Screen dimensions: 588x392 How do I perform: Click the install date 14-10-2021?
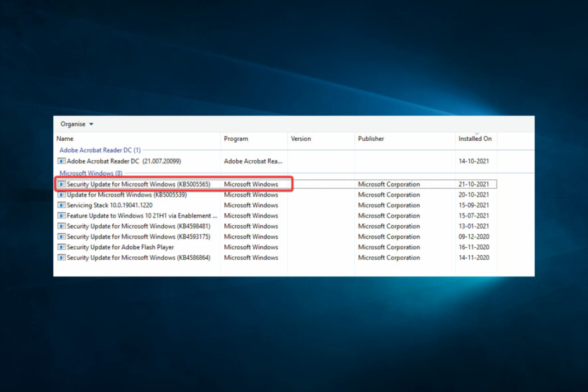[474, 161]
